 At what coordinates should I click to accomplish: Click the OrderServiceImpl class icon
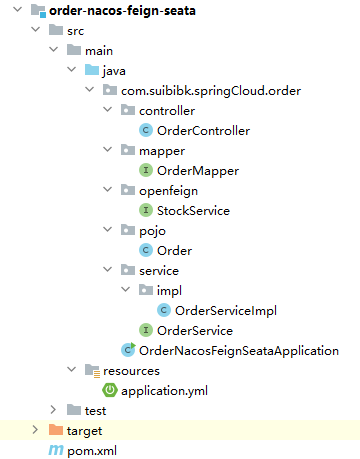tap(164, 310)
